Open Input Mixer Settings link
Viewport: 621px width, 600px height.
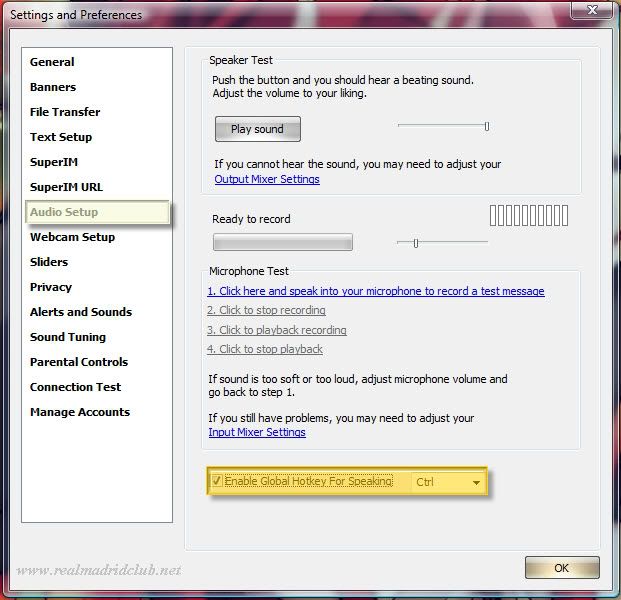257,432
